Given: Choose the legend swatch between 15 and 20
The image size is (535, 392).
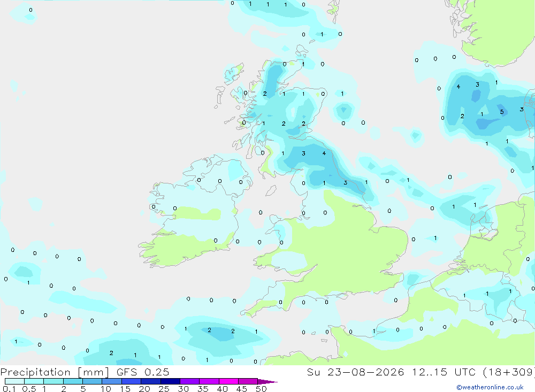Looking at the screenshot, I should pos(132,381).
